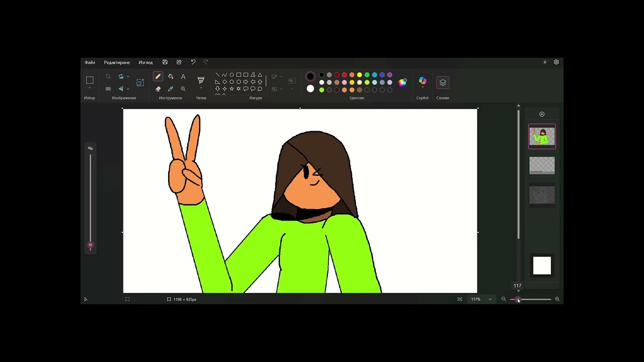The width and height of the screenshot is (644, 362).
Task: Click the Изображение group label
Action: [x=124, y=98]
